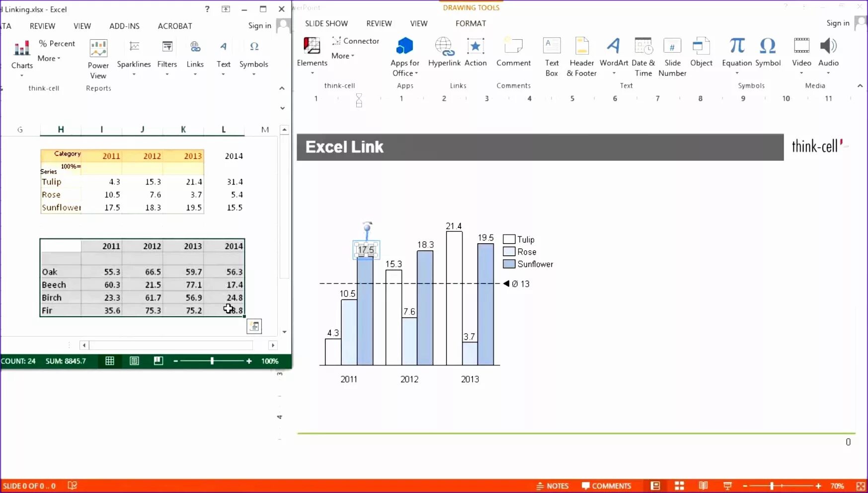
Task: Open Quick Analysis button below Excel selection
Action: [x=254, y=326]
